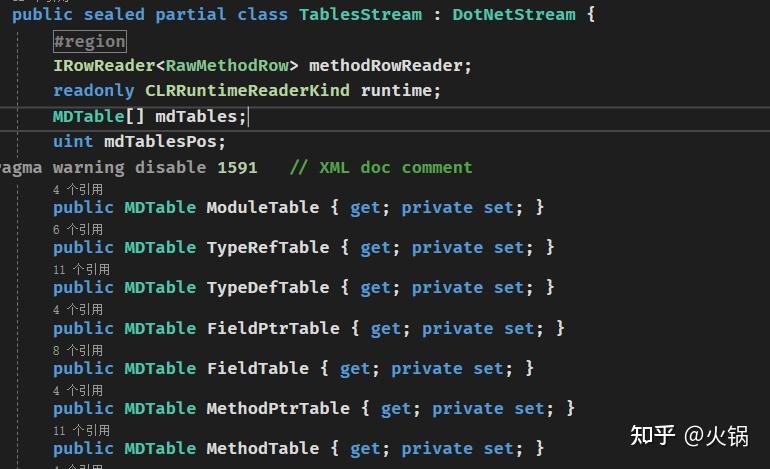
Task: Open references lens above FieldPtrTable property
Action: click(77, 310)
